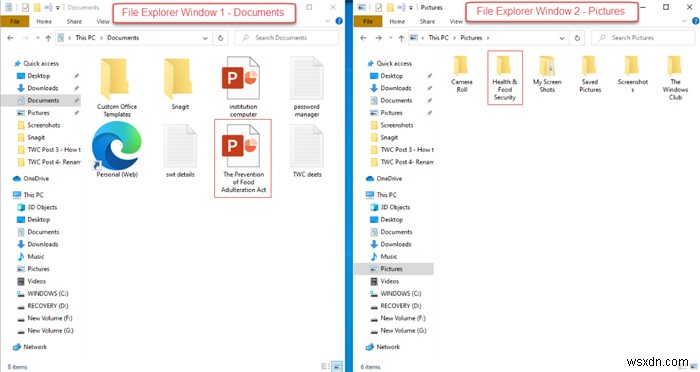
Task: Open Custom Office Templates folder in Documents window
Action: coord(117,88)
